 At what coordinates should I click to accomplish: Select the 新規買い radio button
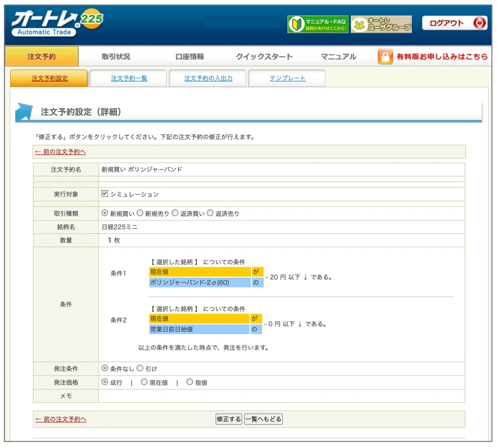(105, 213)
